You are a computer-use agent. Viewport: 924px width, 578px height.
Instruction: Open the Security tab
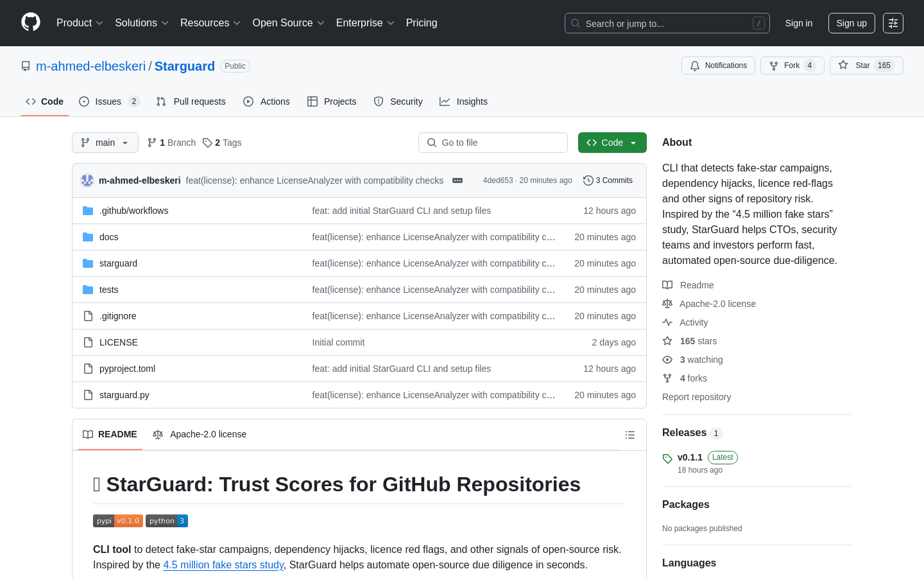pos(398,101)
